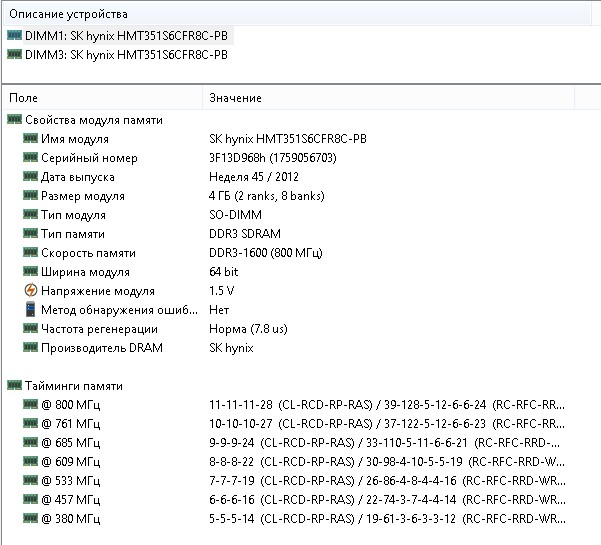Select the 'Размер модуля' field label
The height and width of the screenshot is (545, 601).
(83, 196)
